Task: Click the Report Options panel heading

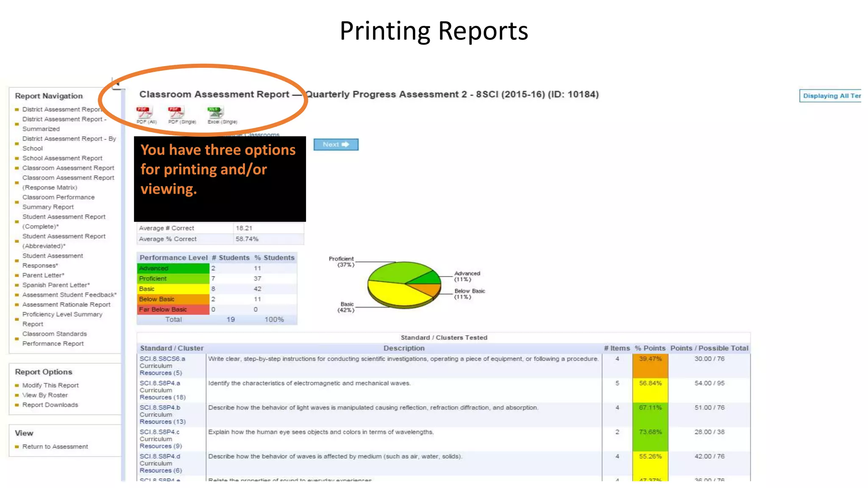Action: [44, 372]
